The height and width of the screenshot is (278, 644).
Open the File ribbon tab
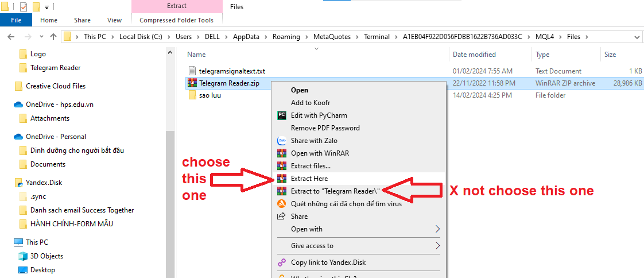(x=16, y=20)
